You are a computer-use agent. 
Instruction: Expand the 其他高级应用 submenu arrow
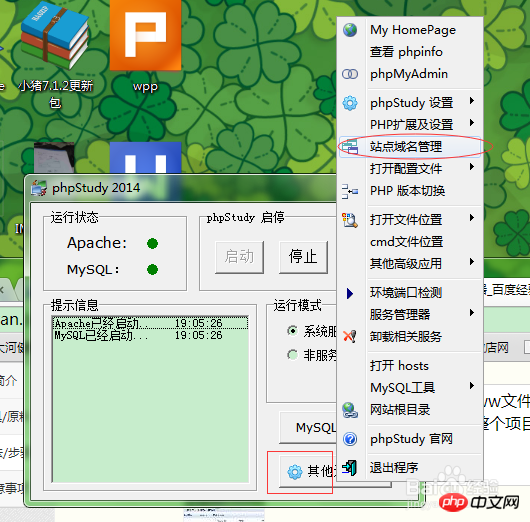click(x=472, y=262)
